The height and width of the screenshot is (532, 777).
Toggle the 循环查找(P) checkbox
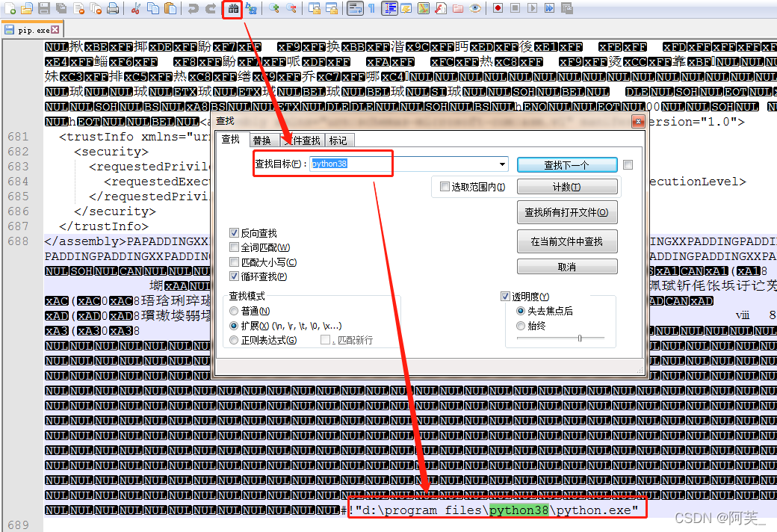[234, 276]
